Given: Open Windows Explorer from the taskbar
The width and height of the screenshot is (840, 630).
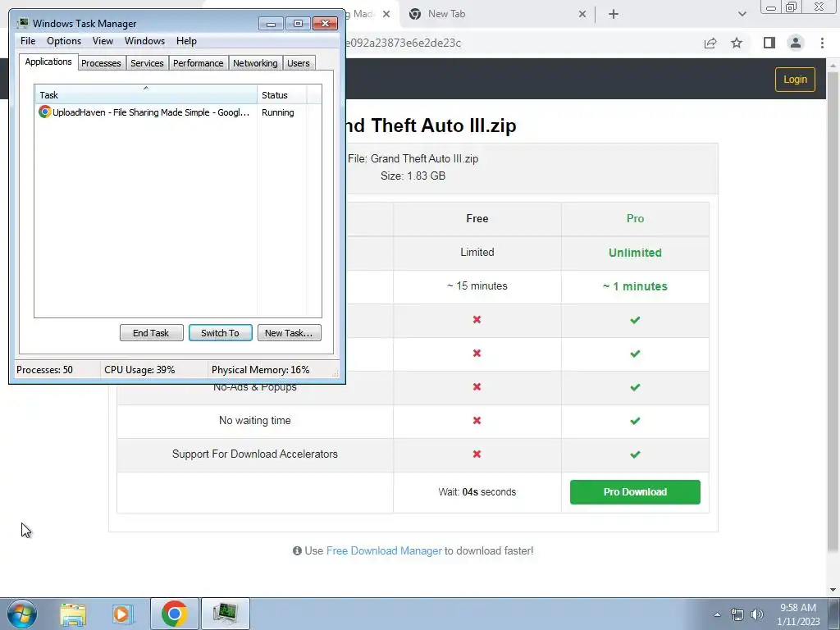Looking at the screenshot, I should (73, 614).
